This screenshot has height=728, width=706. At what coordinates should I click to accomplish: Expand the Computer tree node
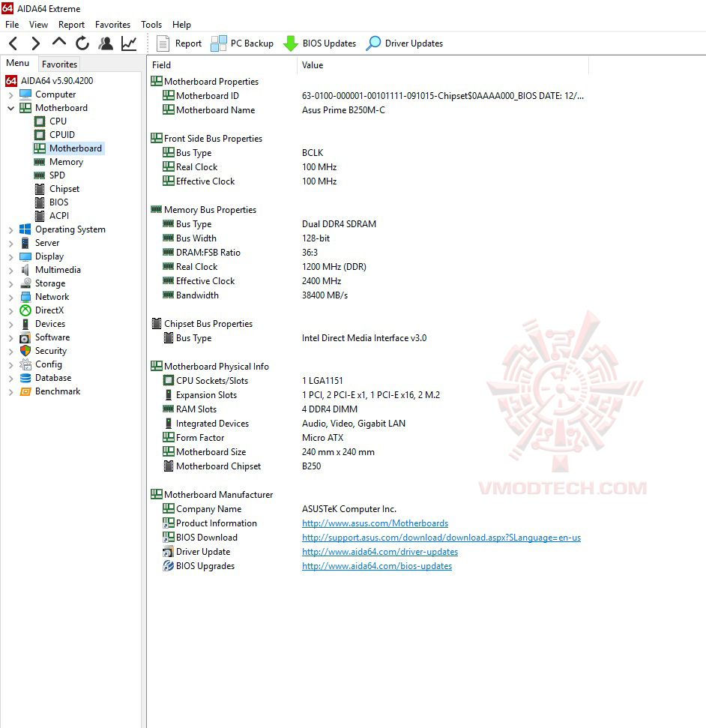10,94
